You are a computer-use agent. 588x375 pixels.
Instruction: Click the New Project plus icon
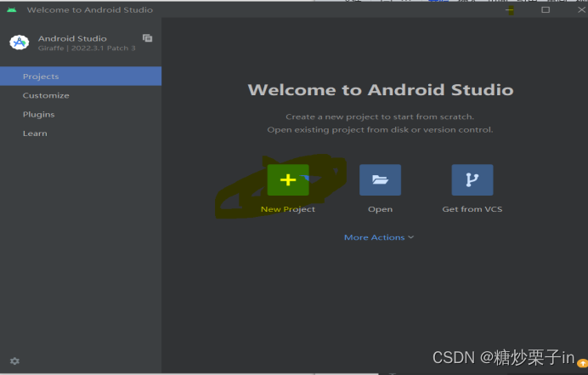pyautogui.click(x=288, y=179)
